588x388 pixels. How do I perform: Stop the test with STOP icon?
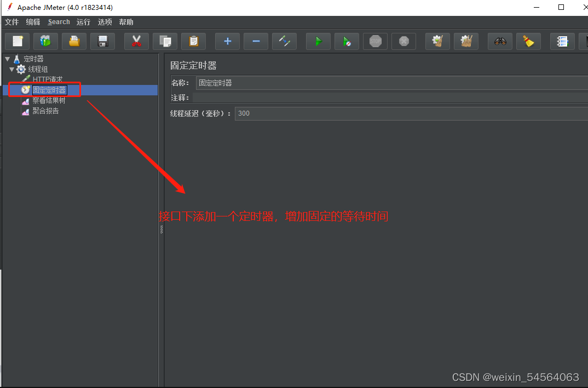point(375,41)
